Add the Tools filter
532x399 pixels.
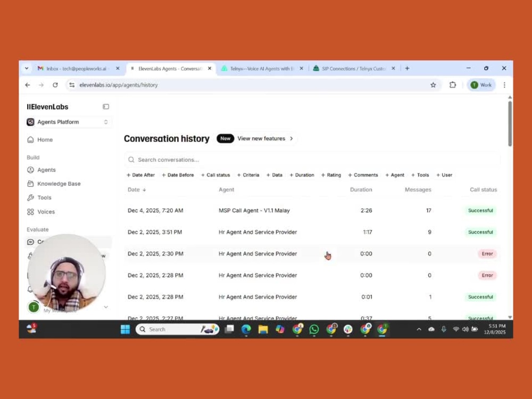click(x=420, y=175)
